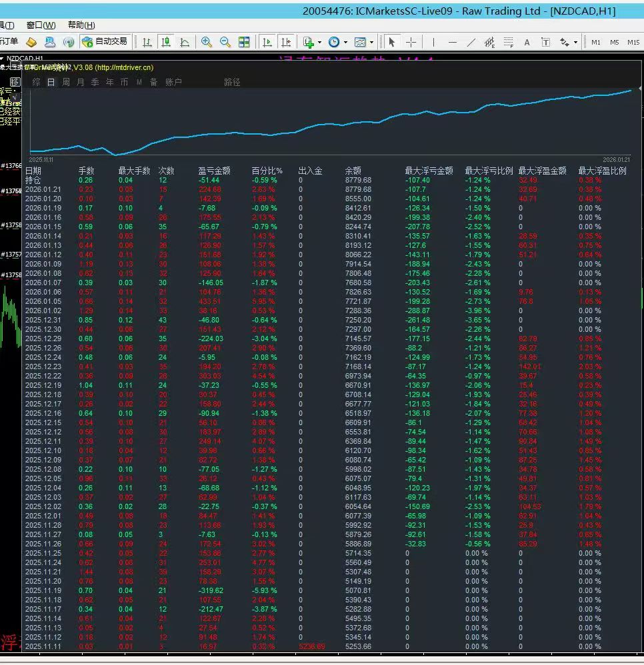Expand the templates dropdown arrow

[371, 43]
